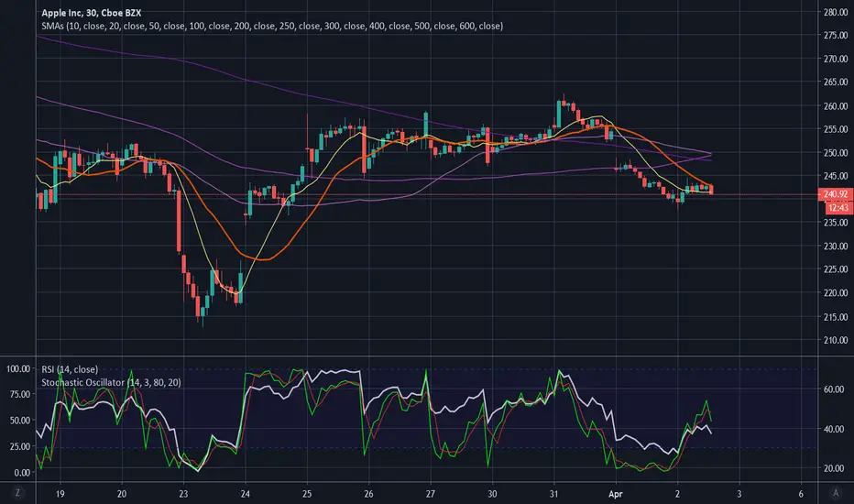
Task: Click the 50.00 stochastic scale label
Action: click(x=20, y=420)
